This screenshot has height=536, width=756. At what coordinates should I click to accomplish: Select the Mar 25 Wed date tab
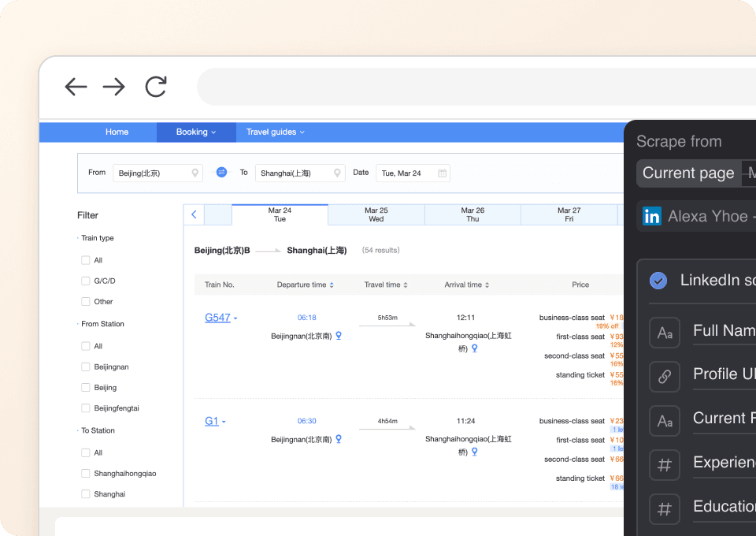376,214
